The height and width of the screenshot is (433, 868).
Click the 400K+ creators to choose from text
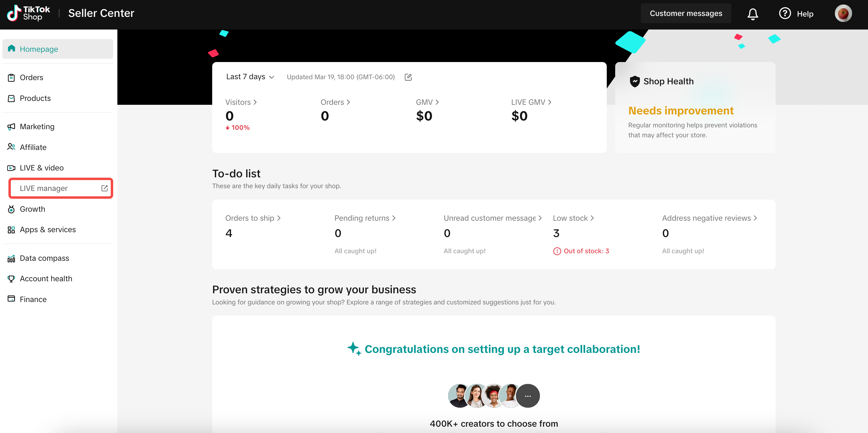pyautogui.click(x=494, y=424)
